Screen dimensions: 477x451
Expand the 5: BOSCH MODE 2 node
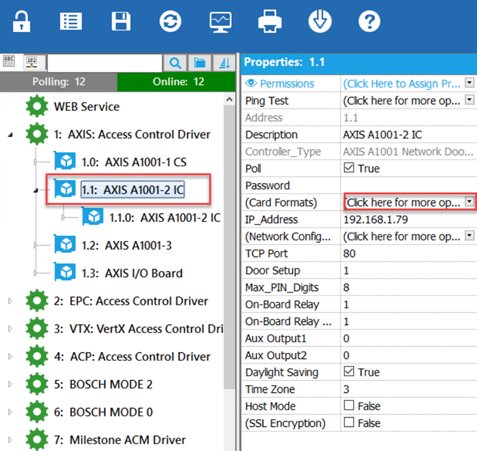click(10, 384)
